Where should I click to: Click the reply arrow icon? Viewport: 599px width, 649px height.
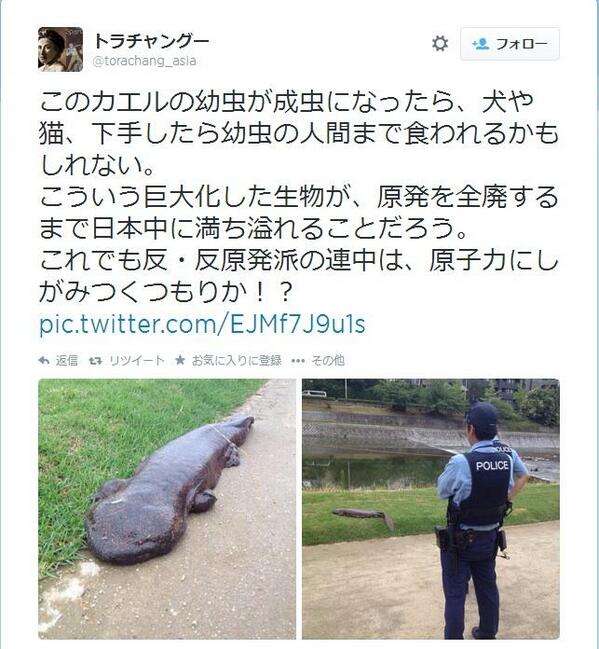click(x=44, y=361)
